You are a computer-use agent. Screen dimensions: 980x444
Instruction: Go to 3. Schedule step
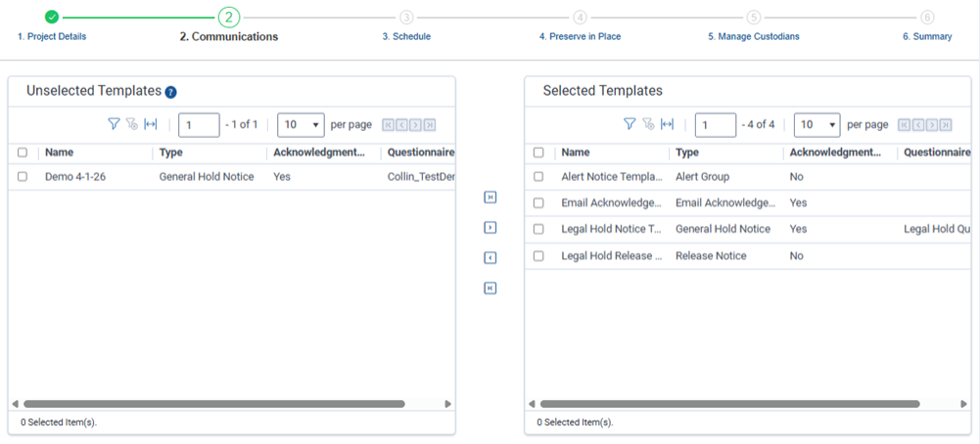tap(406, 37)
